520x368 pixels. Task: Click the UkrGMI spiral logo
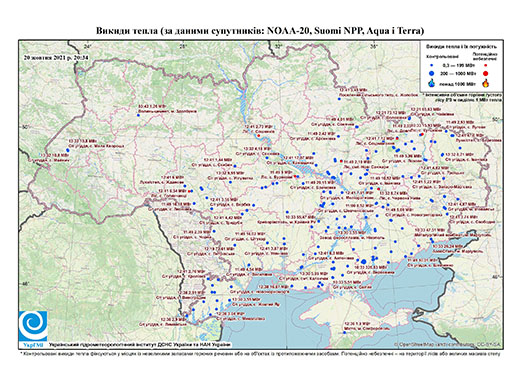point(33,326)
